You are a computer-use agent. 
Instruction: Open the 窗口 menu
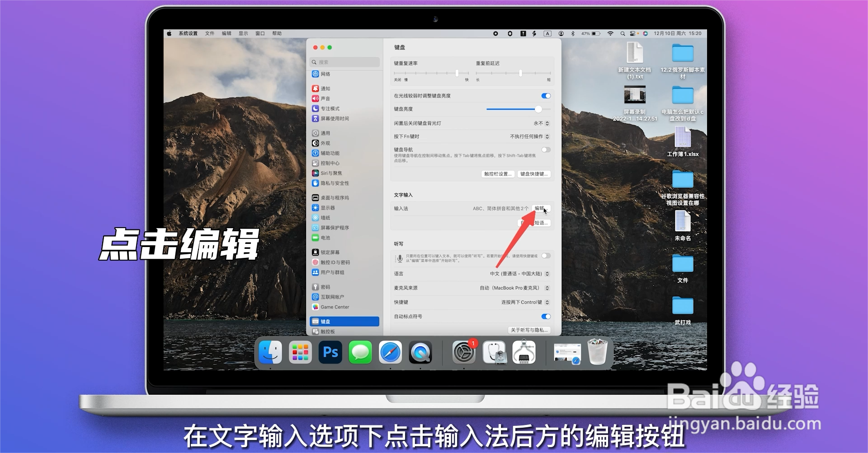(x=259, y=33)
